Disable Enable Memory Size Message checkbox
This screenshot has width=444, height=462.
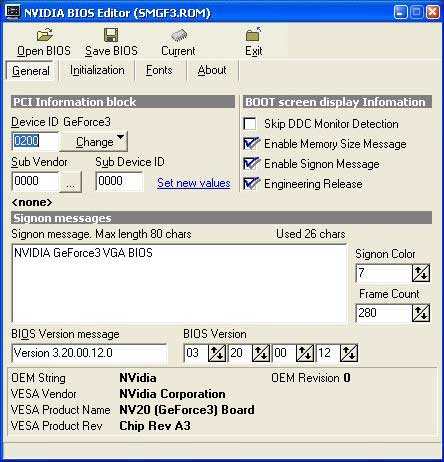click(250, 144)
